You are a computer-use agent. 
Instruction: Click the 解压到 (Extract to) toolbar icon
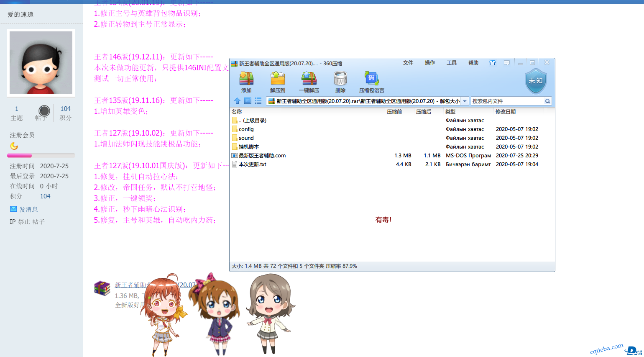point(278,79)
